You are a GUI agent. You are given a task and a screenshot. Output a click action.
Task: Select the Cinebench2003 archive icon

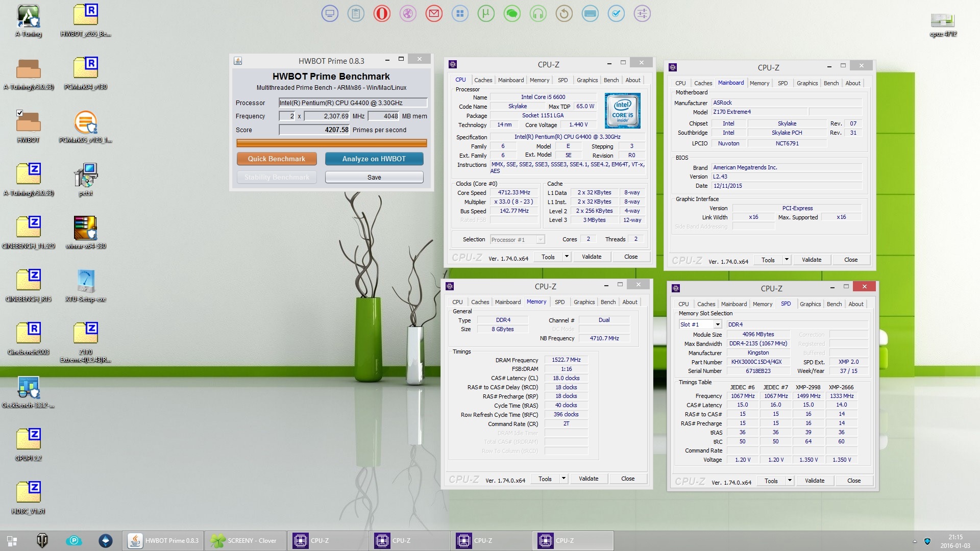(29, 339)
